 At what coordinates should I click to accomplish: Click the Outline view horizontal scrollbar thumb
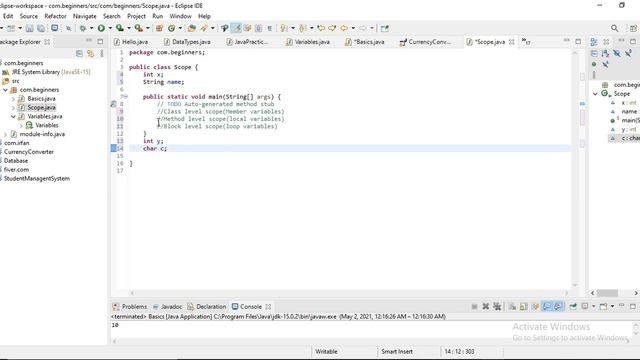pyautogui.click(x=607, y=293)
